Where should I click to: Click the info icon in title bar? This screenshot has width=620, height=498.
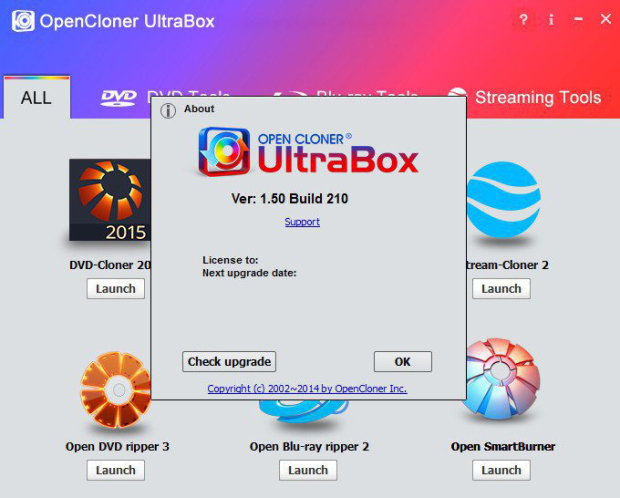click(551, 19)
